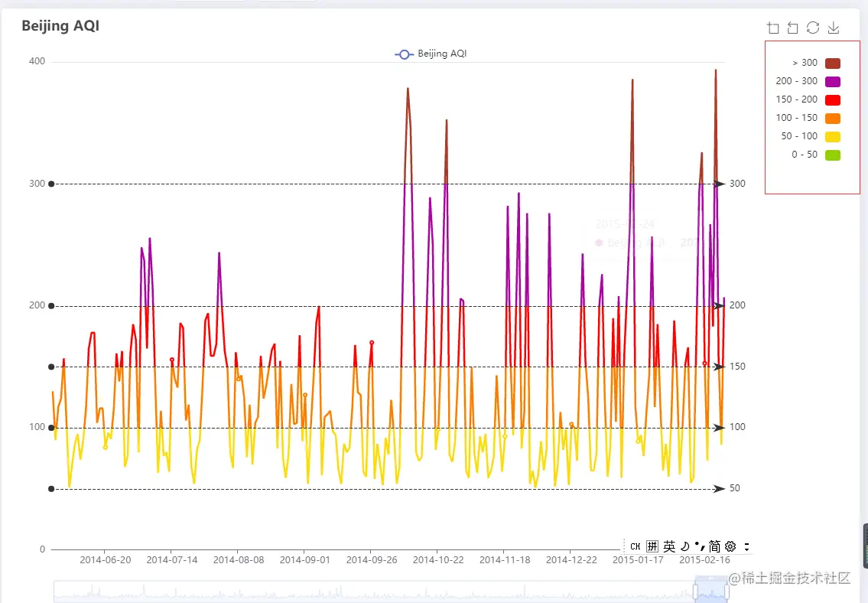Select the 0 - 50 green swatch
The height and width of the screenshot is (603, 868).
point(833,155)
